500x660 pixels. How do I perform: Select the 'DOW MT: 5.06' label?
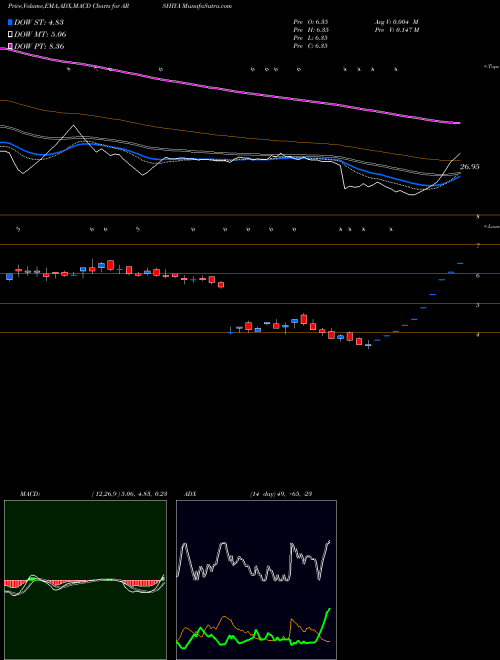40,34
